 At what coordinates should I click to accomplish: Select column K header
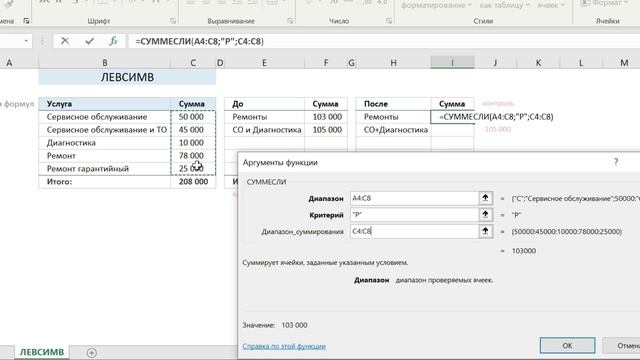pos(538,63)
